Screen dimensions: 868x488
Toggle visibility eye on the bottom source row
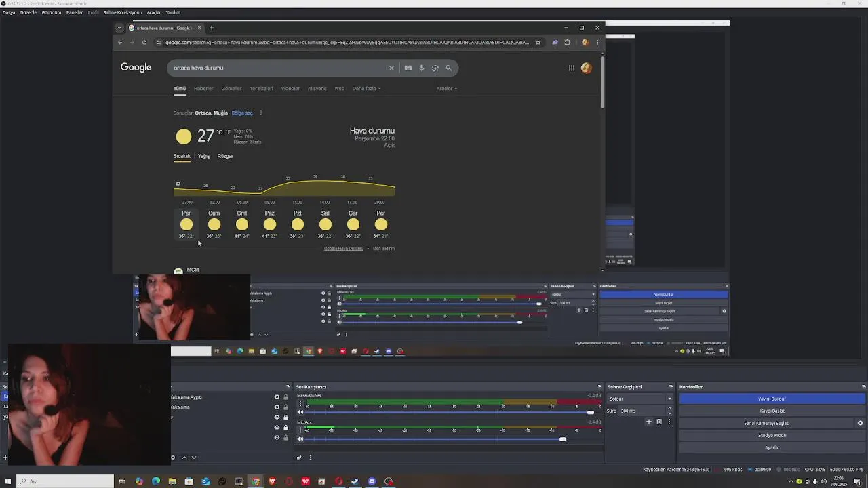pyautogui.click(x=277, y=437)
